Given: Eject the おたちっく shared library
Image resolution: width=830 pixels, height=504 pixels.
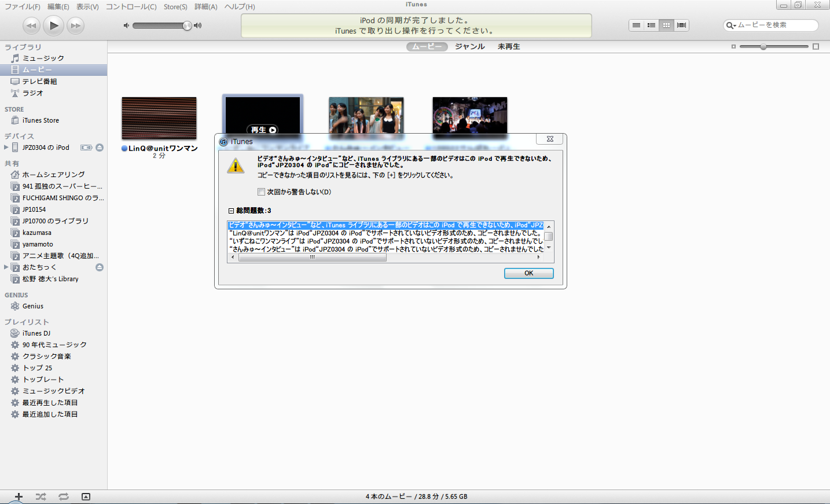Looking at the screenshot, I should 100,267.
